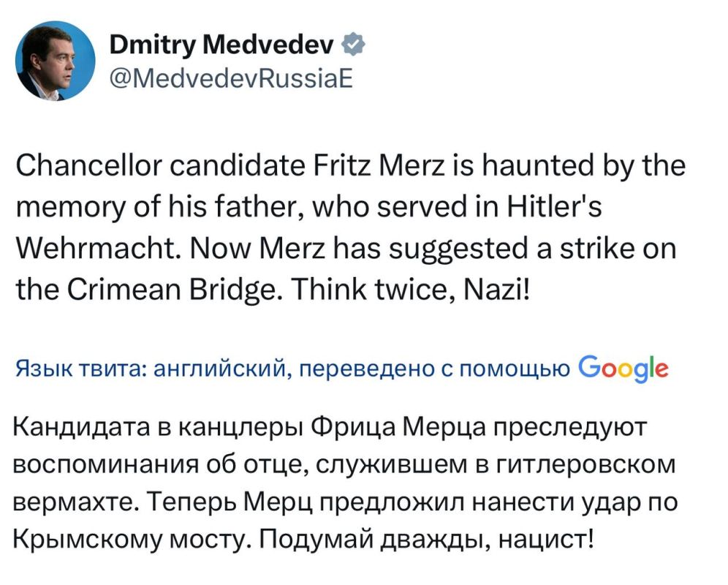This screenshot has width=728, height=585.
Task: Click the word 'вермахте.' in the translation
Action: 76,502
